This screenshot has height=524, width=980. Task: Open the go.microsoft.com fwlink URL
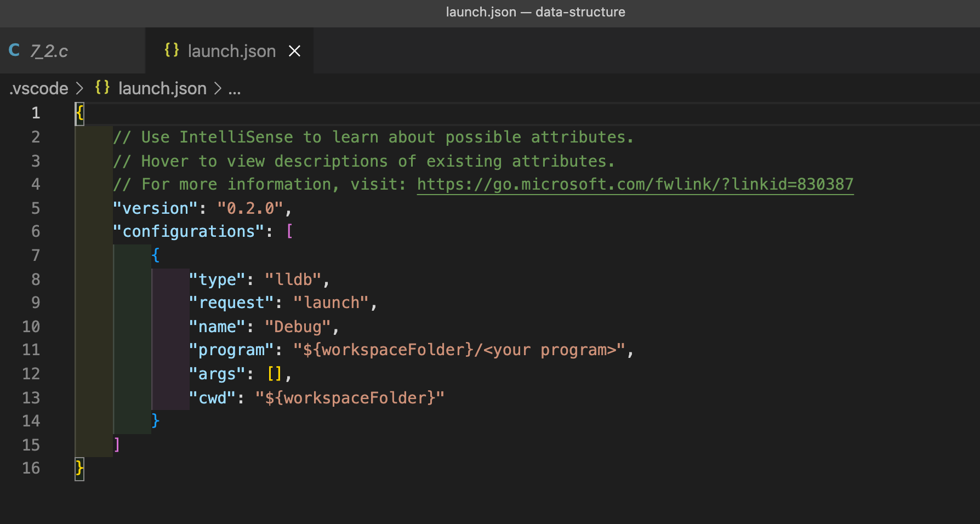click(x=635, y=185)
